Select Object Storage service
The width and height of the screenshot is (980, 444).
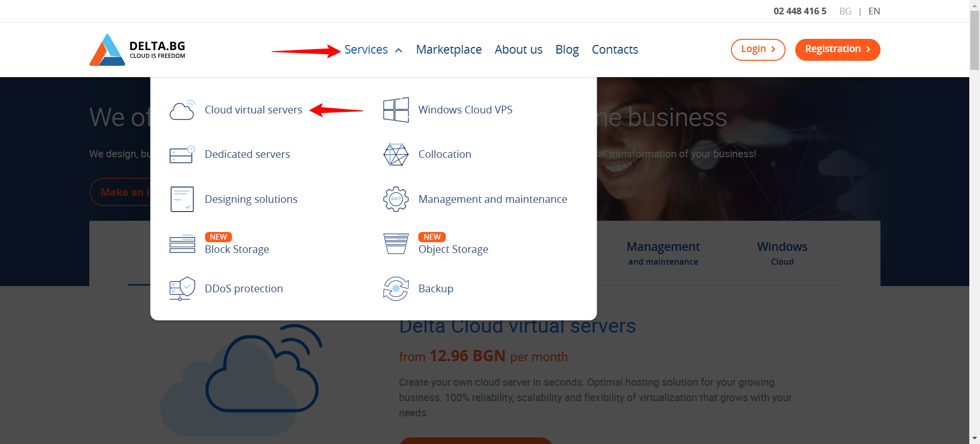[x=453, y=249]
